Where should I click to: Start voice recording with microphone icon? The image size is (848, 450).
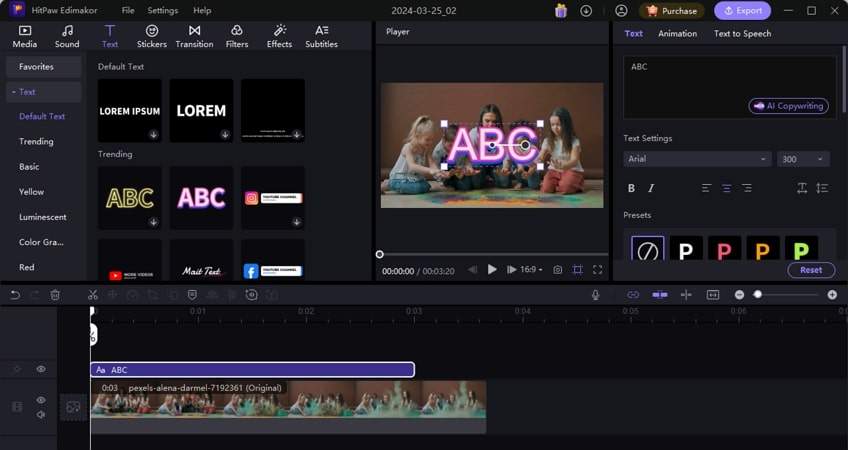pyautogui.click(x=595, y=295)
